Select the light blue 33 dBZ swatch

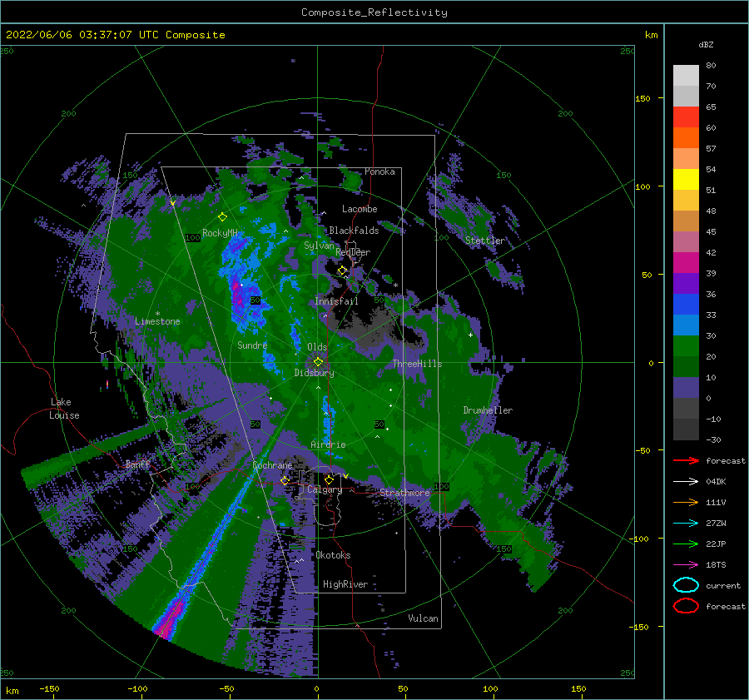(x=686, y=325)
